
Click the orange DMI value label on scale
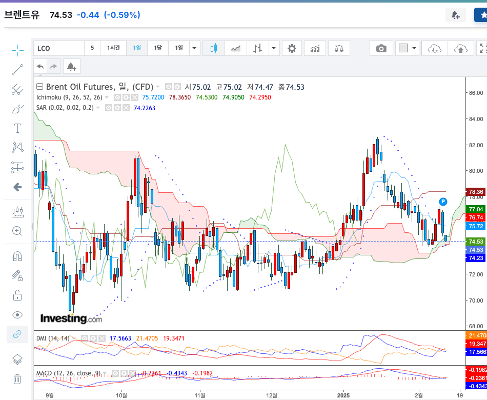[x=476, y=335]
